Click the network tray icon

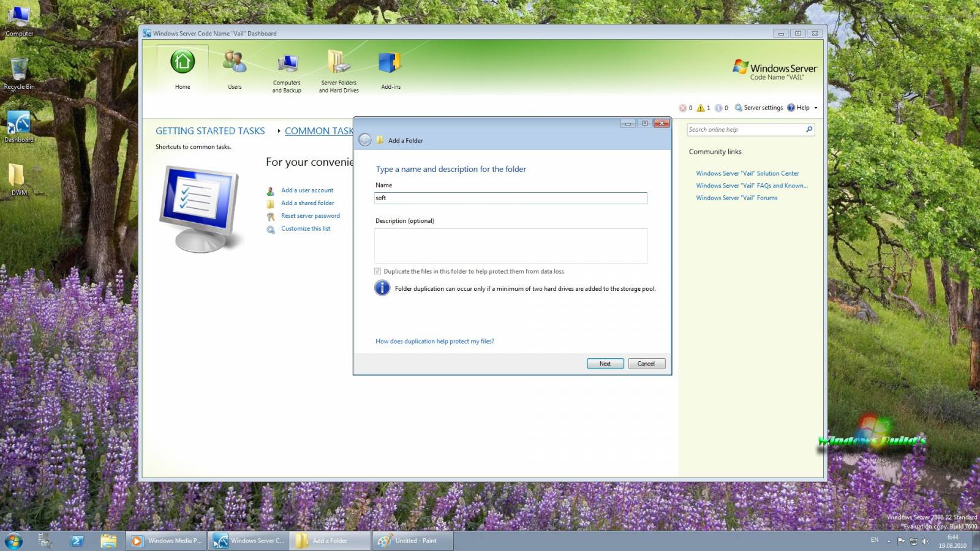tap(913, 541)
